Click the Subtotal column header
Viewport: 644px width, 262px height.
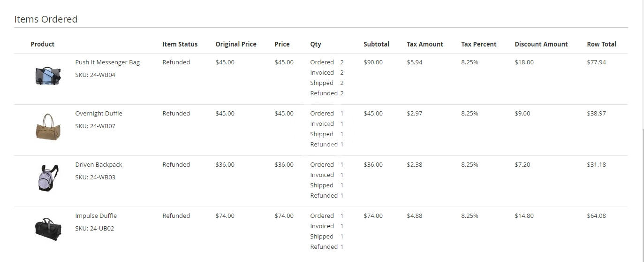pyautogui.click(x=376, y=44)
